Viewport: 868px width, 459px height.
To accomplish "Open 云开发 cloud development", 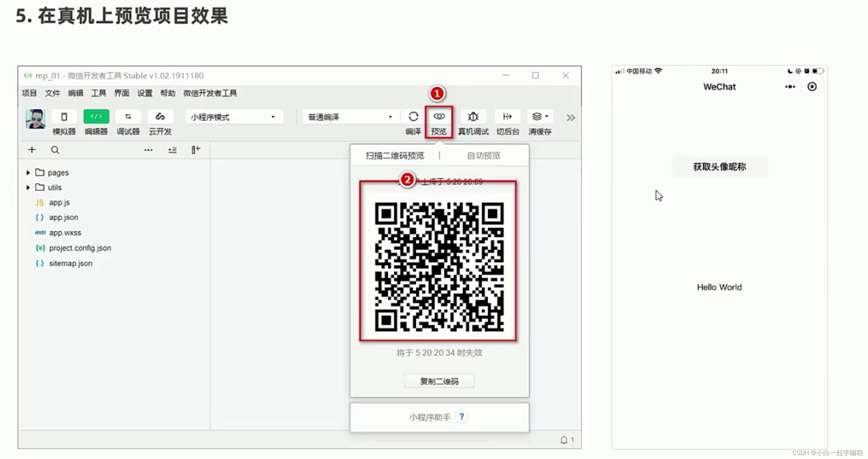I will tap(160, 117).
